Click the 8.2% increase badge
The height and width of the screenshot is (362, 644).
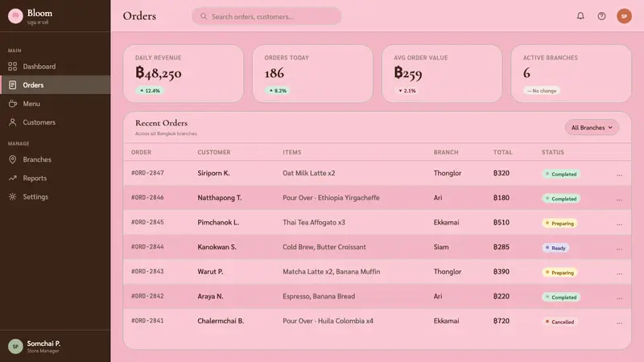[278, 91]
